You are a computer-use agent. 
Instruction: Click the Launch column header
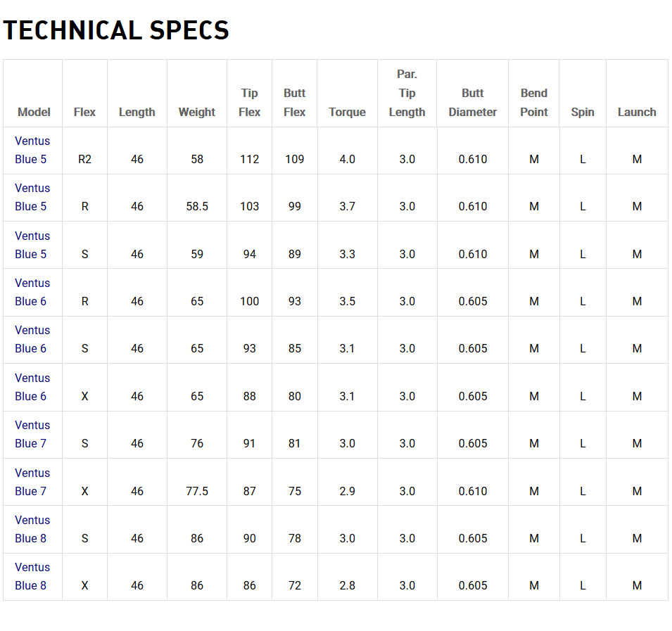pyautogui.click(x=636, y=112)
